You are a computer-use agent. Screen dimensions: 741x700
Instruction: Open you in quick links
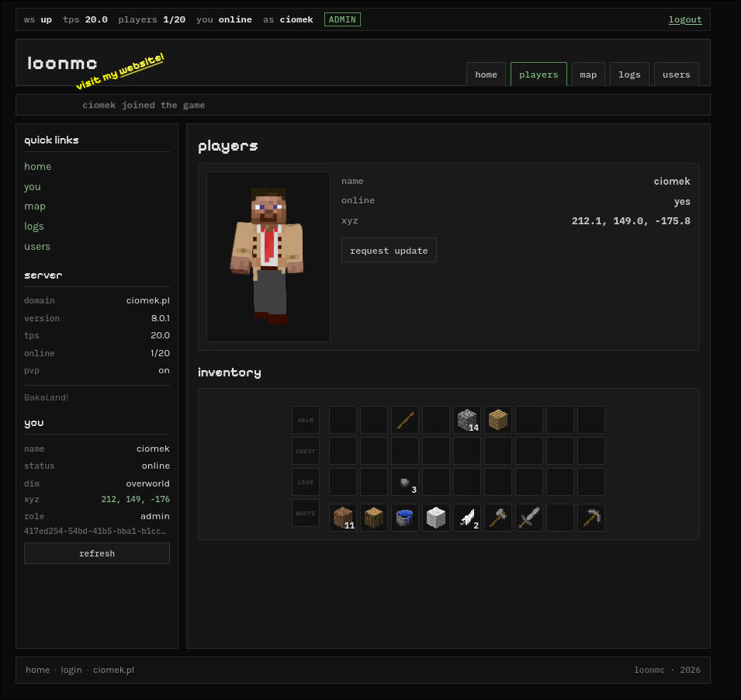click(33, 187)
